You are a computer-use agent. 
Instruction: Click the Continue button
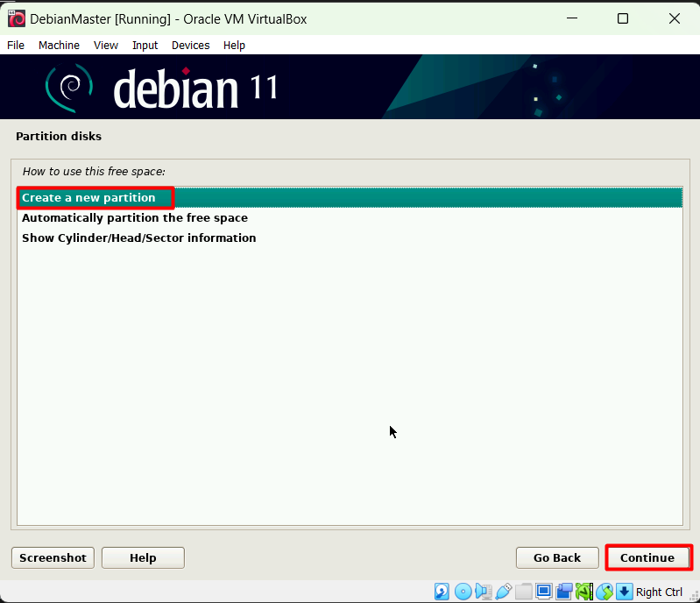[x=647, y=557]
